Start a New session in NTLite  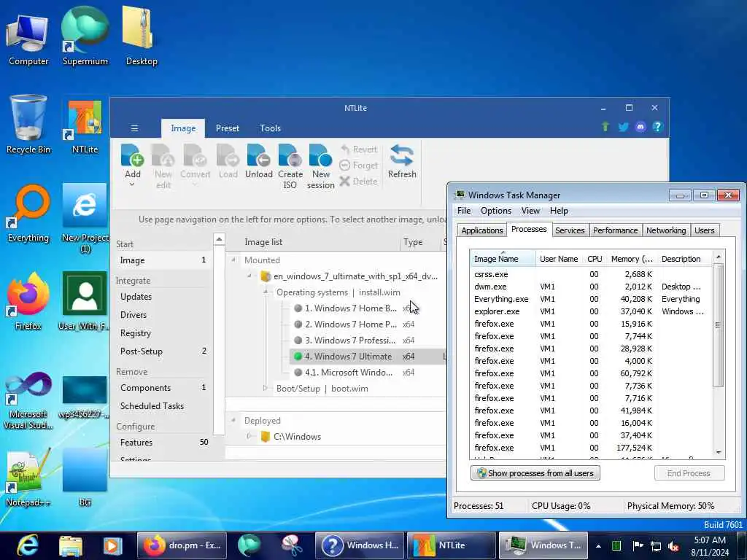point(321,167)
